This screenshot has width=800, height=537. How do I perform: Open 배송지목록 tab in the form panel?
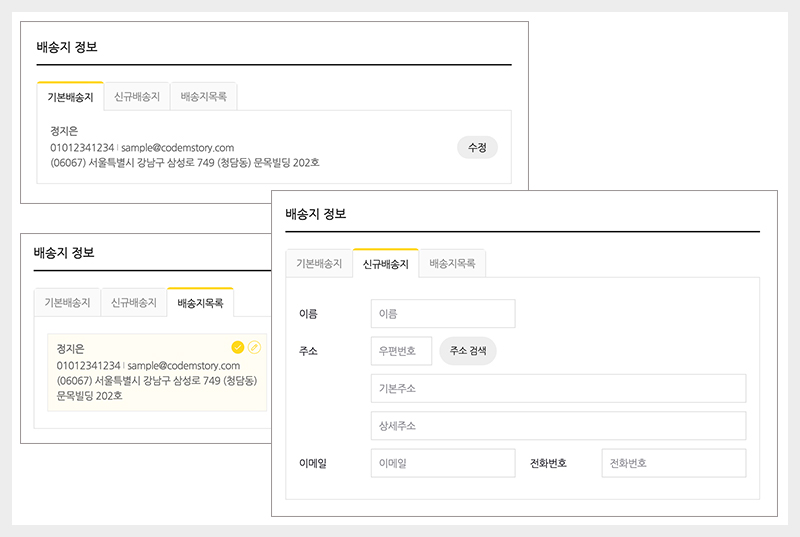click(x=452, y=264)
